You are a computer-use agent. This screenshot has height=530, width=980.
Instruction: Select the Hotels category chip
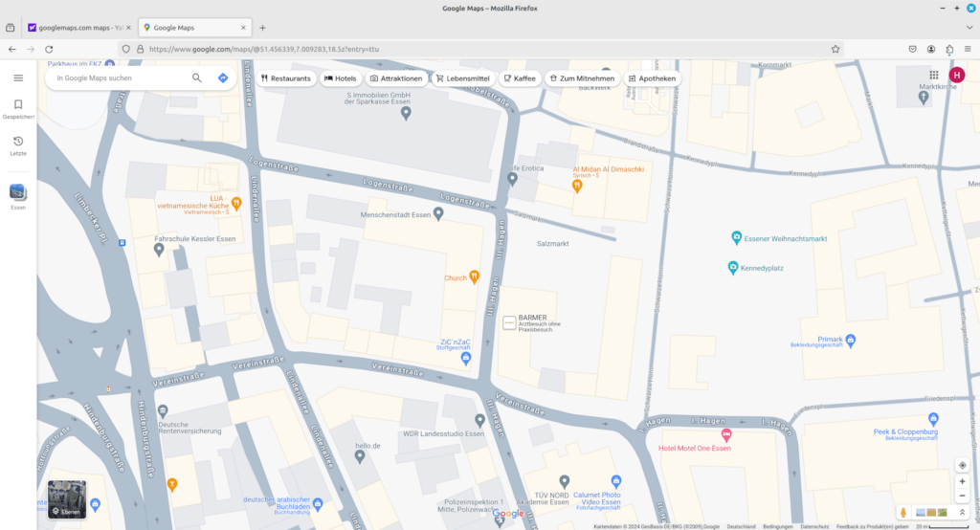pyautogui.click(x=341, y=78)
